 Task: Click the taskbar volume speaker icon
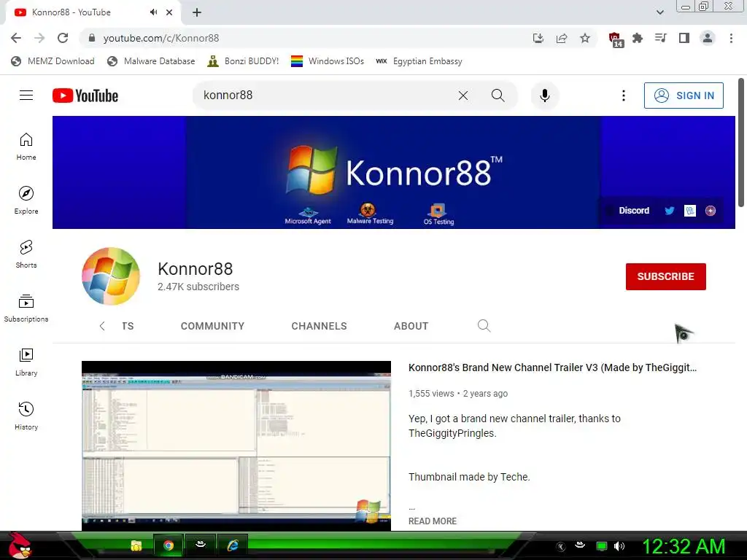pos(619,546)
